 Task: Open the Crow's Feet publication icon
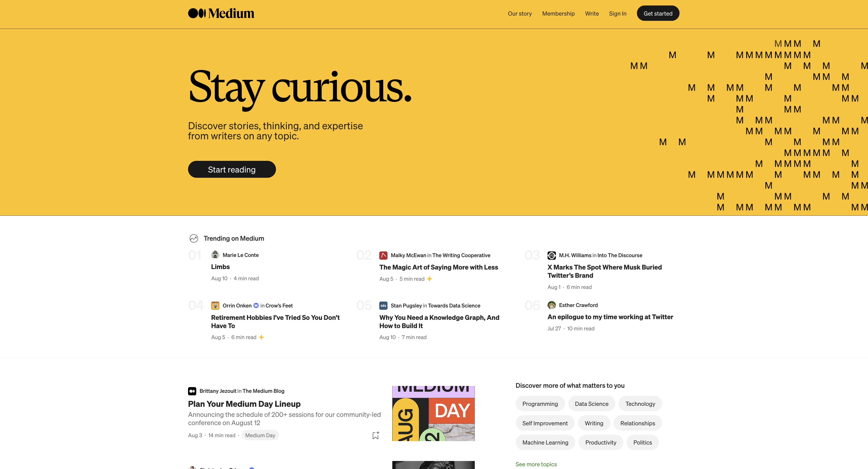[x=215, y=305]
